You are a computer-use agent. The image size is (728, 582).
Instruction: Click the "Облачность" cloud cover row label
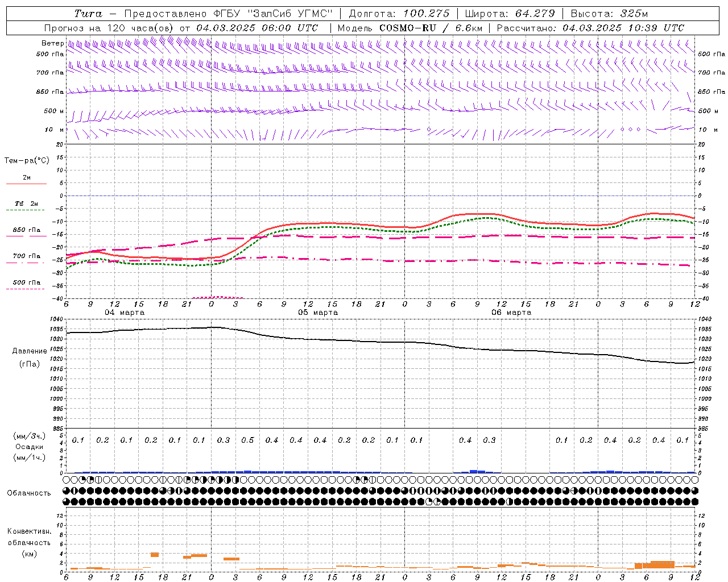29,493
